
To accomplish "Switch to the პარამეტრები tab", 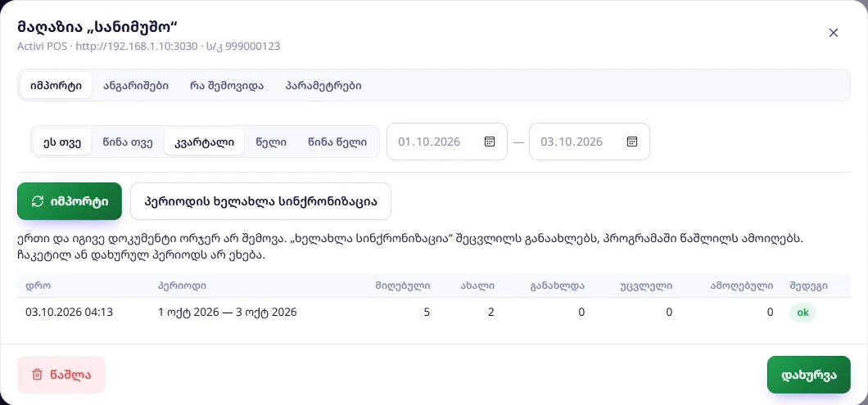I will coord(323,86).
